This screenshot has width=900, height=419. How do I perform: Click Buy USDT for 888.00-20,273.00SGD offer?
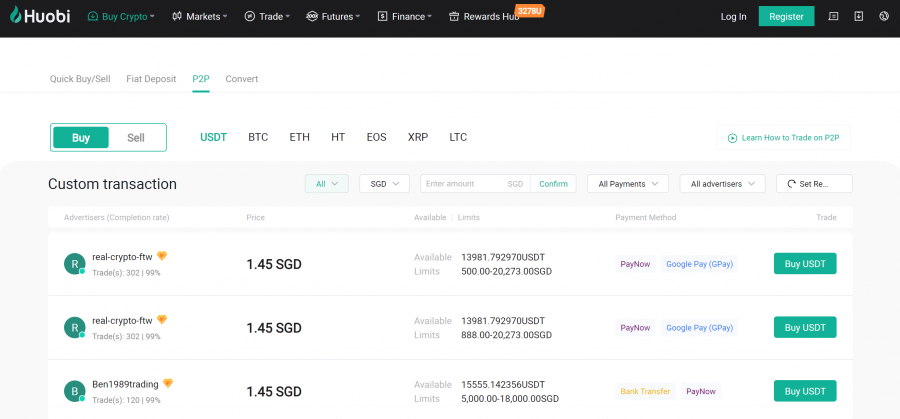(805, 328)
